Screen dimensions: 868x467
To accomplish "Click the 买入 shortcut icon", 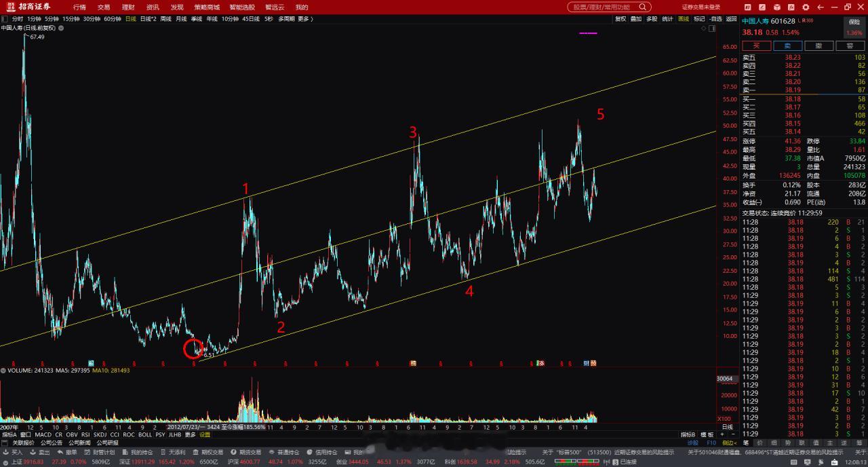I will pos(6,452).
